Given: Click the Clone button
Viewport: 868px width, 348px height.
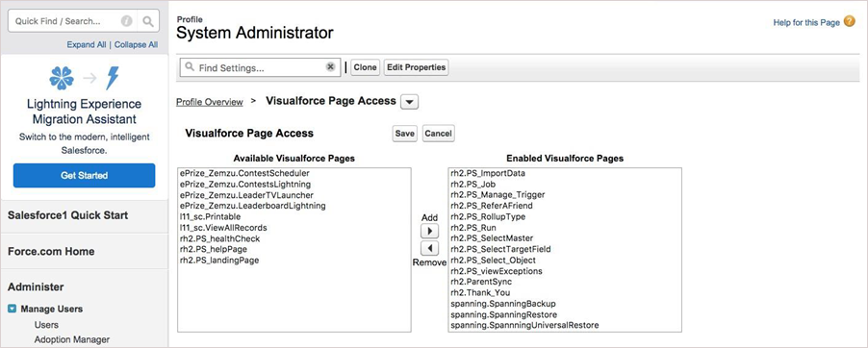Looking at the screenshot, I should pos(365,67).
